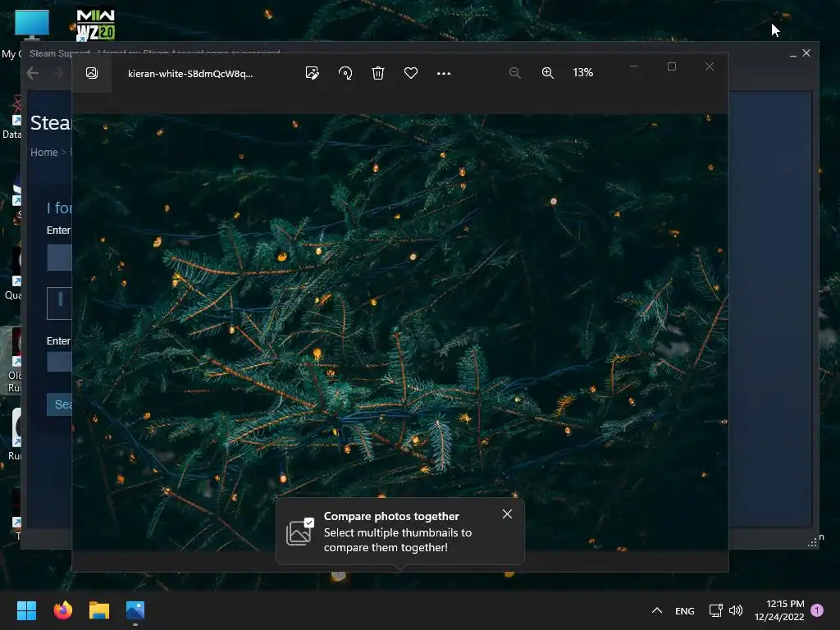The image size is (840, 630).
Task: Click the Photos app taskbar icon
Action: pyautogui.click(x=135, y=610)
